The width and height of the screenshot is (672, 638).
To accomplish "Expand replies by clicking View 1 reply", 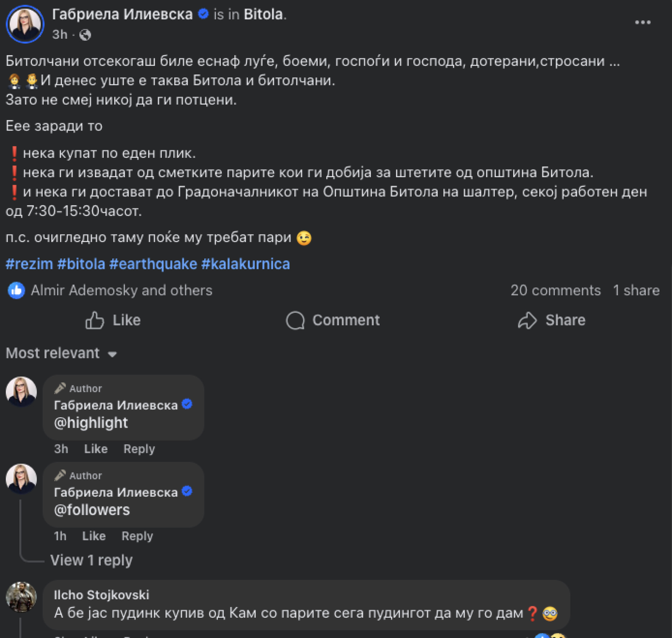I will click(x=91, y=561).
